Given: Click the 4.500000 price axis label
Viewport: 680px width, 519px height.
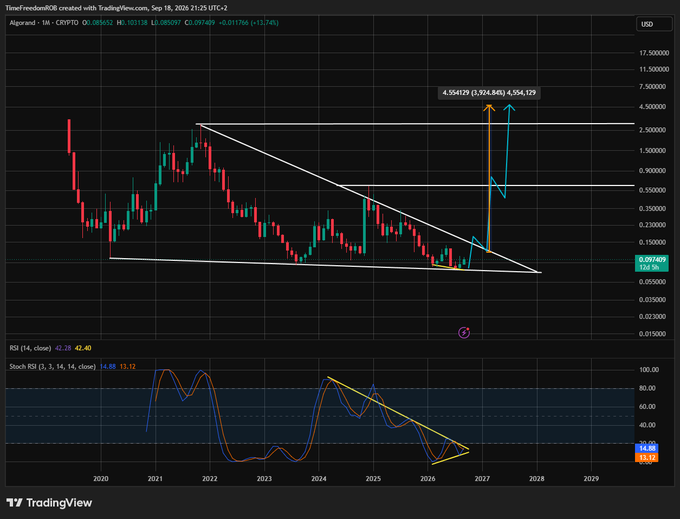Looking at the screenshot, I should [653, 107].
